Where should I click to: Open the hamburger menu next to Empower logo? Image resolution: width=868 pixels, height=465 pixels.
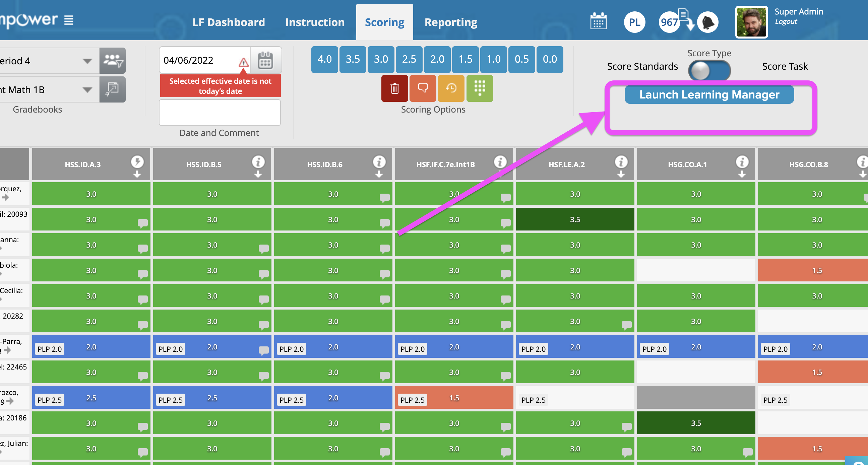pos(69,20)
